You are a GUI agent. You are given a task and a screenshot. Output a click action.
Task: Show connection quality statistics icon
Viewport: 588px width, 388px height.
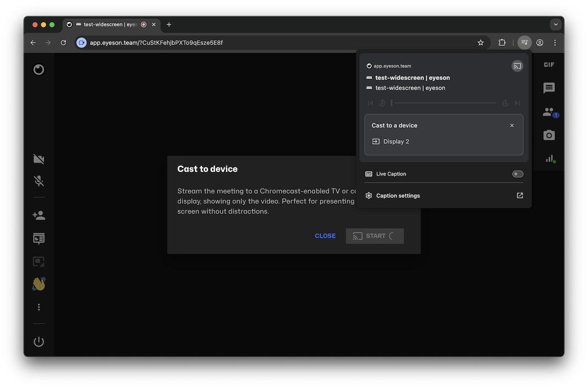[x=550, y=158]
